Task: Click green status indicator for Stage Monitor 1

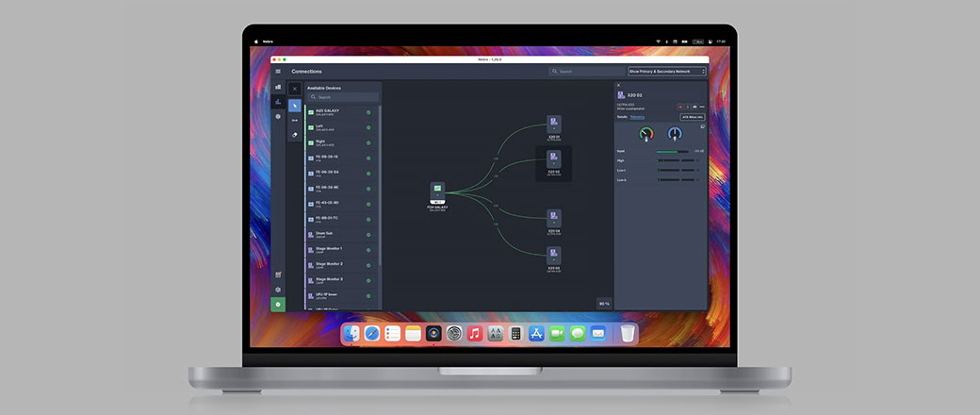Action: 368,250
